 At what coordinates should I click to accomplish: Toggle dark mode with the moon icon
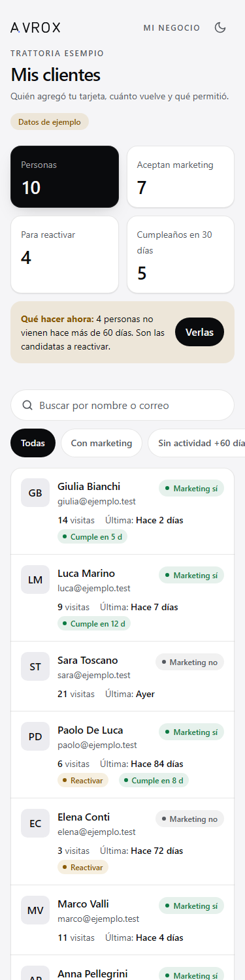pos(220,27)
